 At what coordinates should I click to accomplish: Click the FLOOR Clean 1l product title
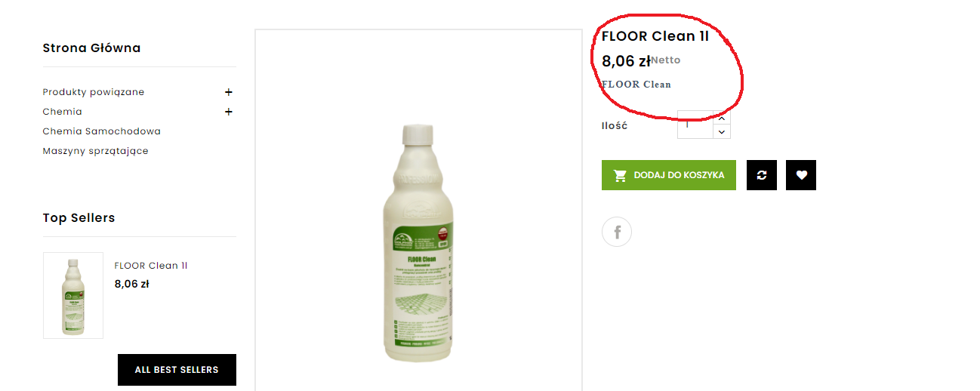pos(655,36)
